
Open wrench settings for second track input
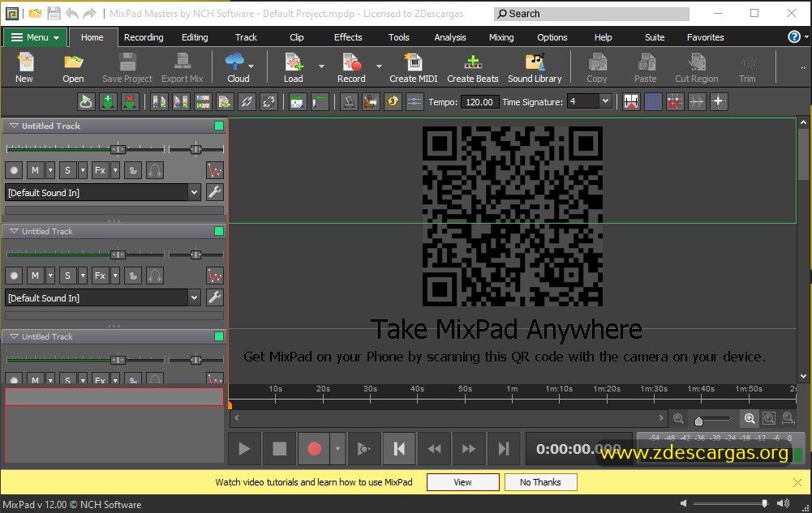214,298
